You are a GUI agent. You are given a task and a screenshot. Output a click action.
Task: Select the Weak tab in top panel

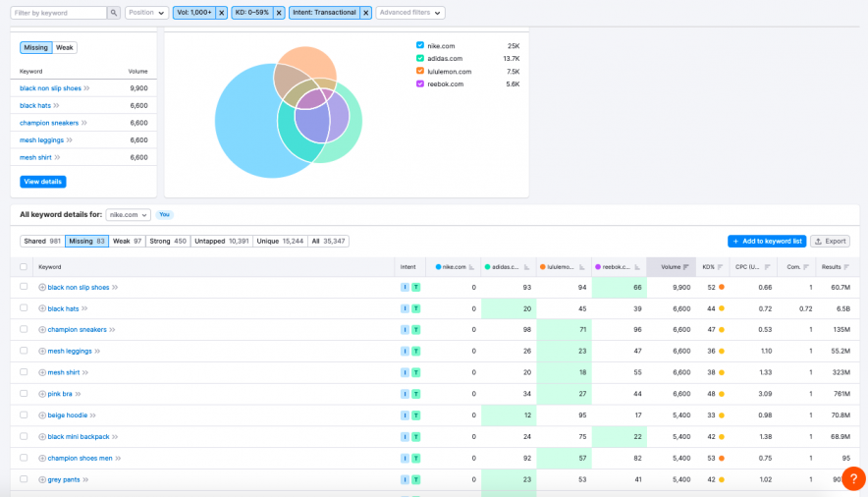click(x=64, y=47)
